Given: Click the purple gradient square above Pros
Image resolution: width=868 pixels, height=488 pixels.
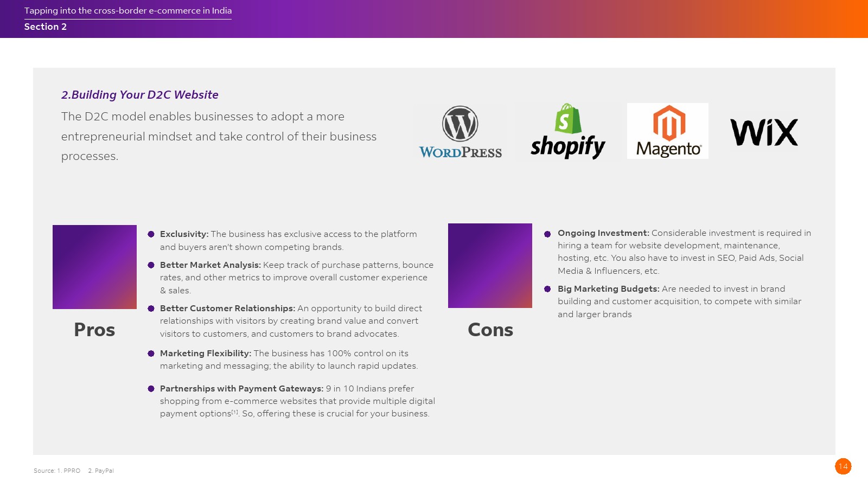Looking at the screenshot, I should click(x=94, y=267).
